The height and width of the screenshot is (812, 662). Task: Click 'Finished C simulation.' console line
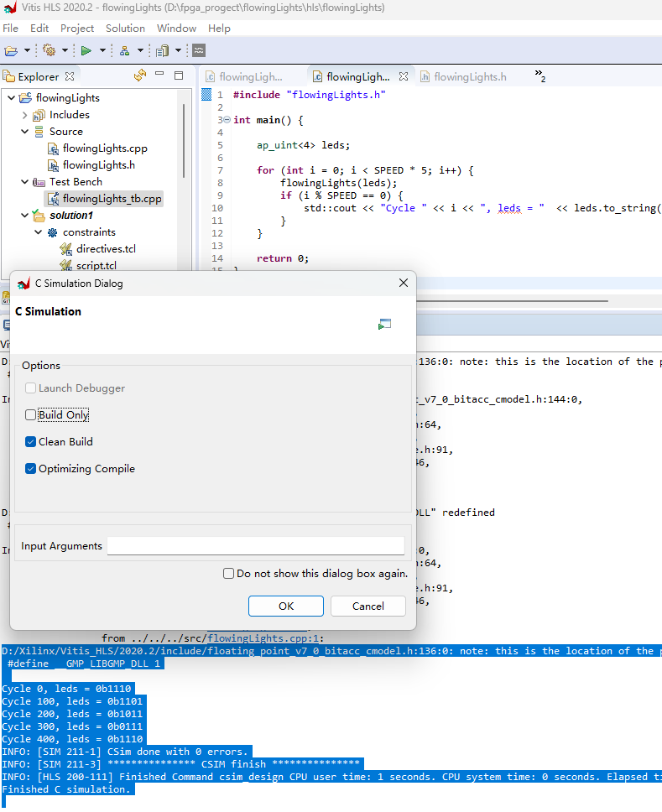click(66, 789)
